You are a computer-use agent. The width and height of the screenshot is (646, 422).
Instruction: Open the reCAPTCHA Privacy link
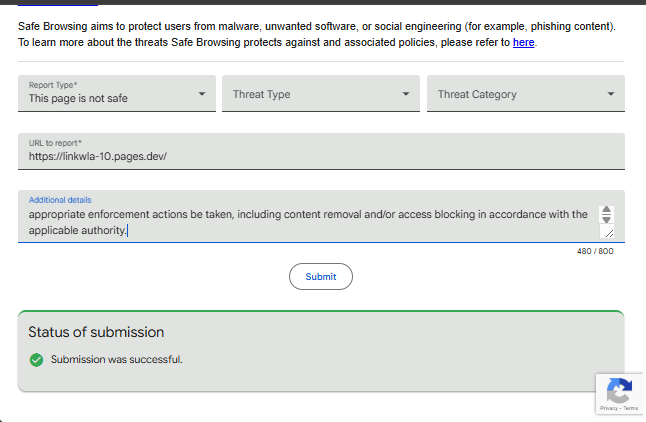pos(608,408)
